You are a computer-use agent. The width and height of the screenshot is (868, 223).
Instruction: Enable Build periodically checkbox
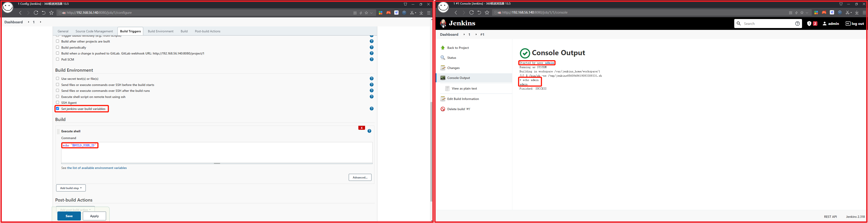point(57,47)
